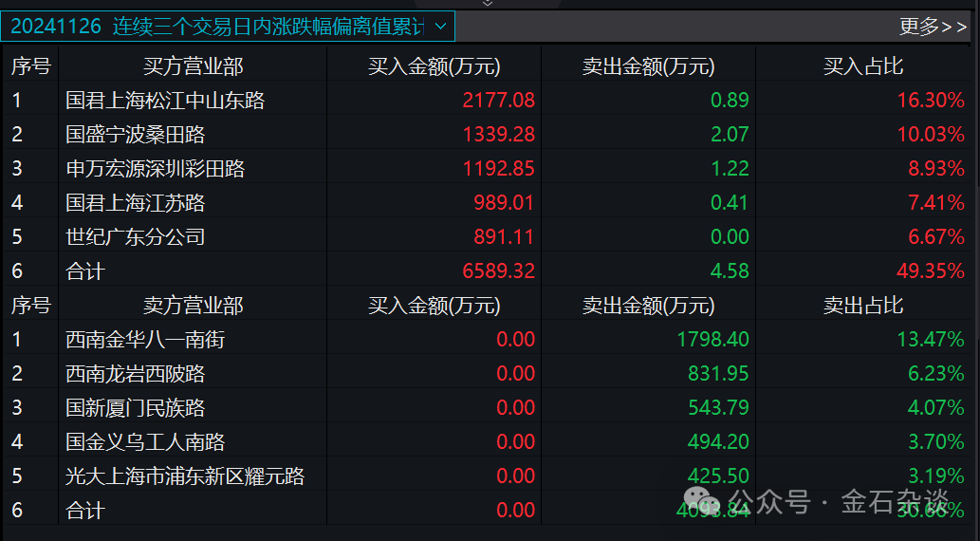
Task: Select the 西南龙岩西陂路 row
Action: [488, 373]
